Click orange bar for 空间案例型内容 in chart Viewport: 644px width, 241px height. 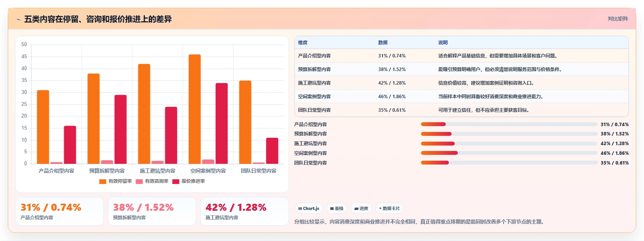coord(195,109)
